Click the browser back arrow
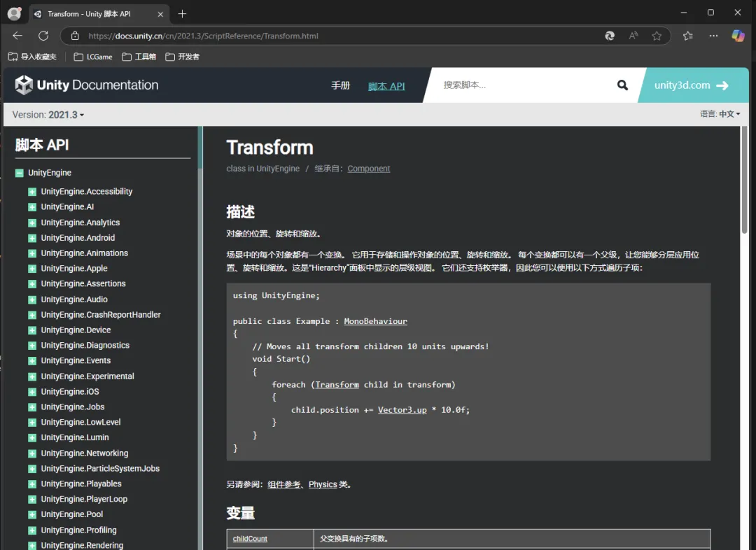 coord(17,36)
